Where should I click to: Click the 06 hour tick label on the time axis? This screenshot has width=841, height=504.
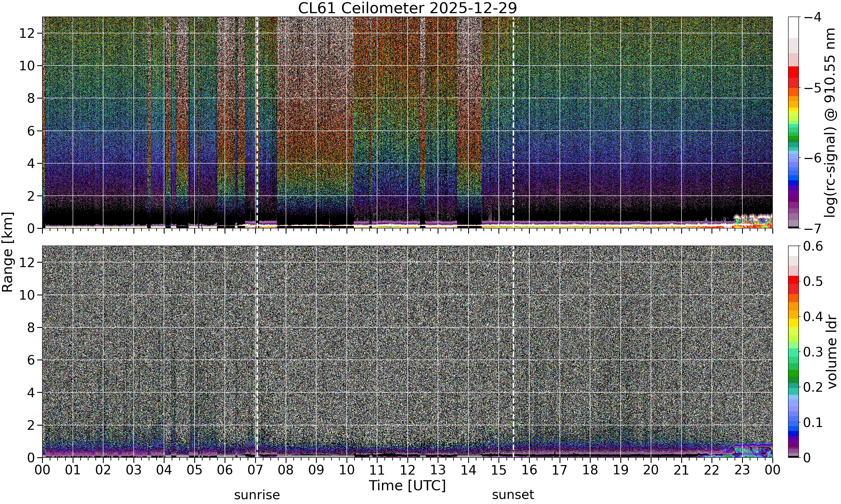pos(225,470)
